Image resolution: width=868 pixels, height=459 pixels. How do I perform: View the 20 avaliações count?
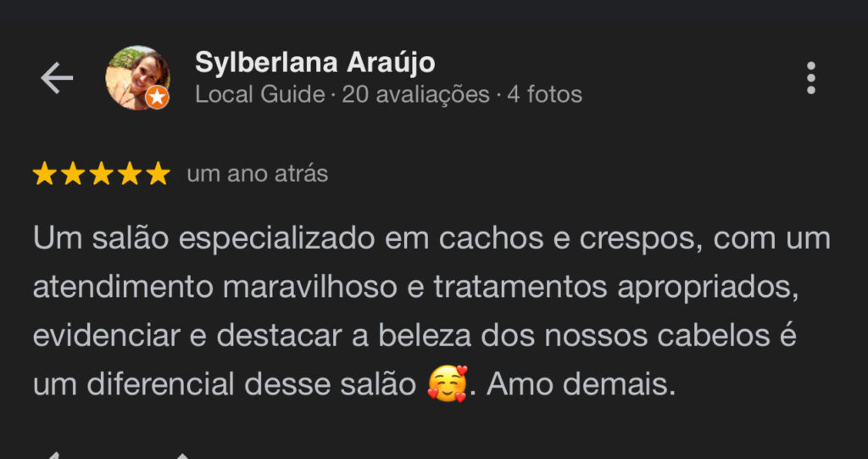(415, 95)
